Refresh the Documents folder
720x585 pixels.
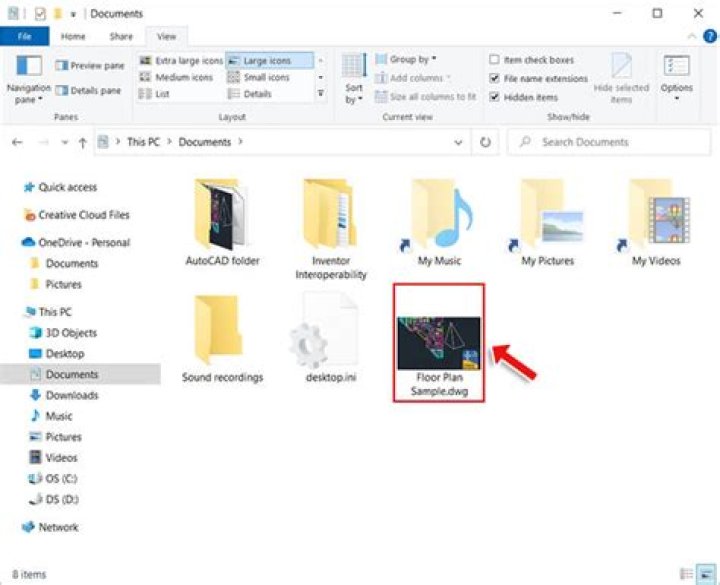tap(485, 142)
